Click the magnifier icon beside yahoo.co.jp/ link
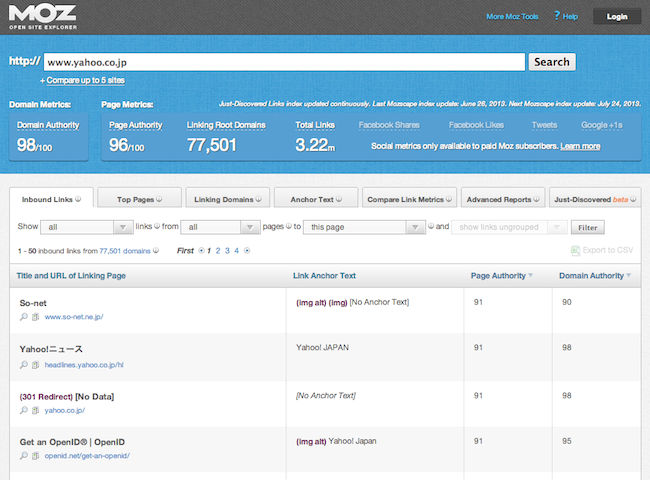The height and width of the screenshot is (480, 650). (24, 410)
